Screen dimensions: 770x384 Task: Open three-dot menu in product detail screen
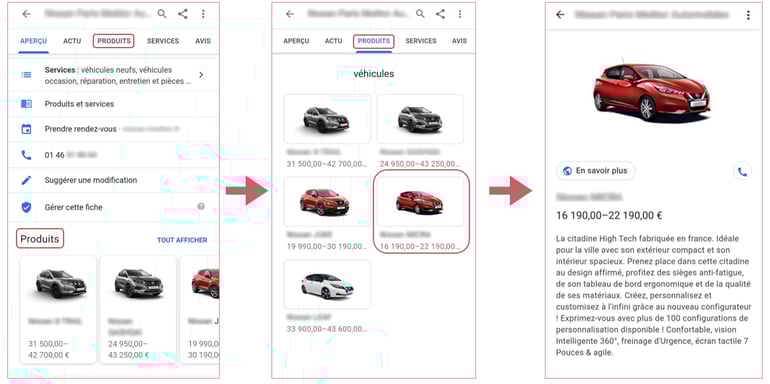748,15
